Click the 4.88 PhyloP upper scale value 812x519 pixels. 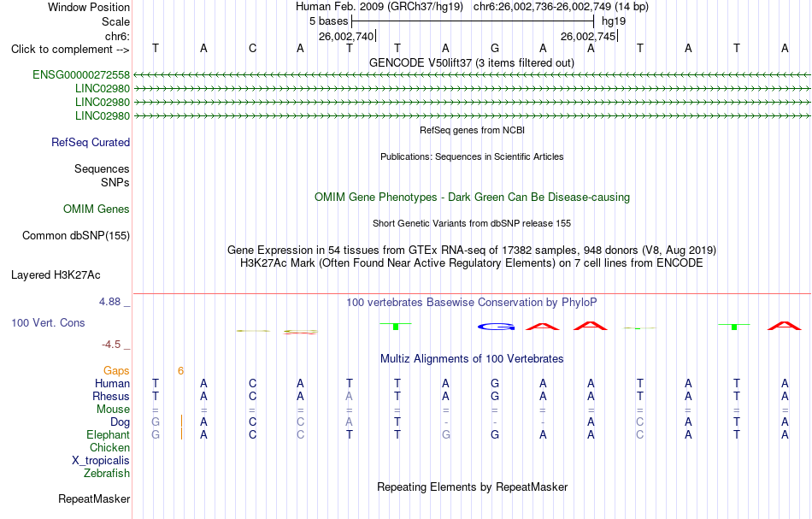(109, 302)
